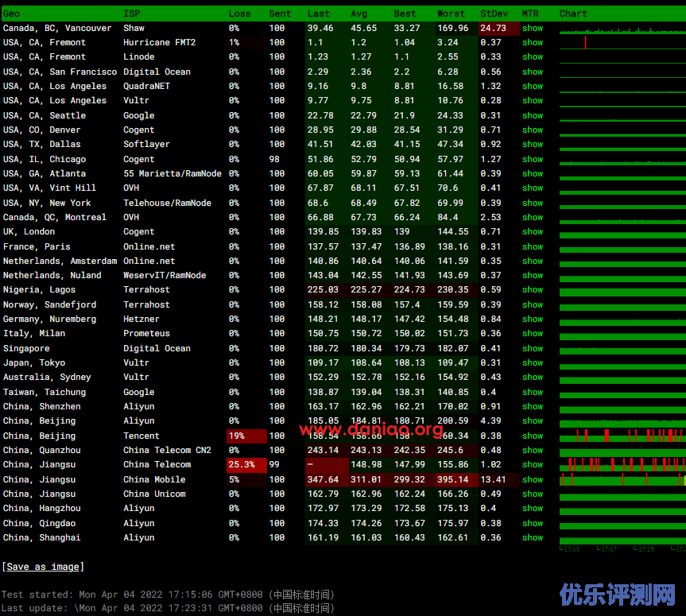Viewport: 686px width, 616px height.
Task: Show MTR for Japan Tokyo Vultr
Action: click(533, 362)
